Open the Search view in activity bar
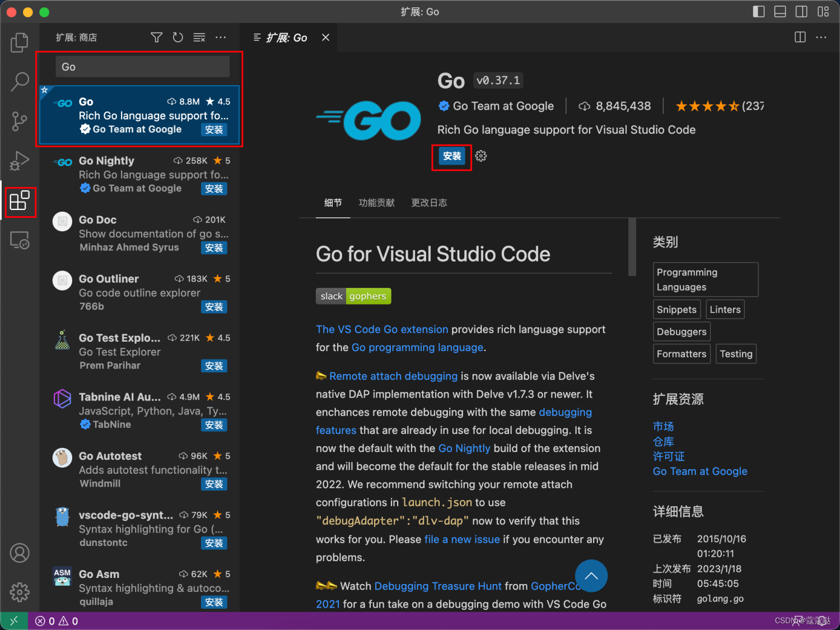The image size is (840, 630). coord(20,82)
